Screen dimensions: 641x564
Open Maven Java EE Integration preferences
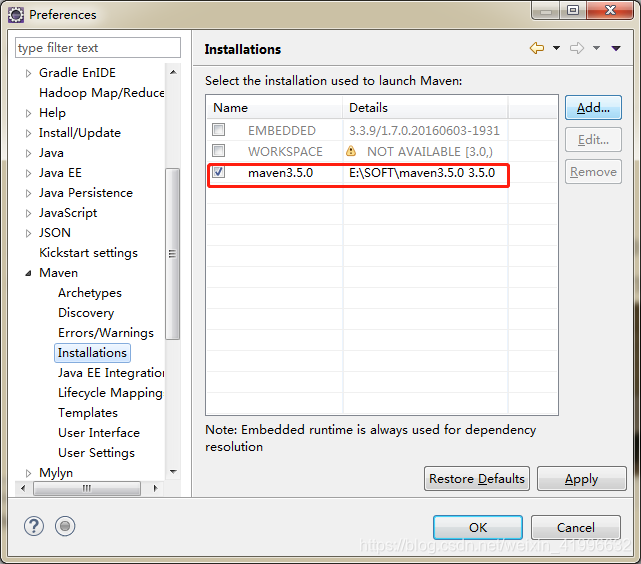click(x=111, y=373)
